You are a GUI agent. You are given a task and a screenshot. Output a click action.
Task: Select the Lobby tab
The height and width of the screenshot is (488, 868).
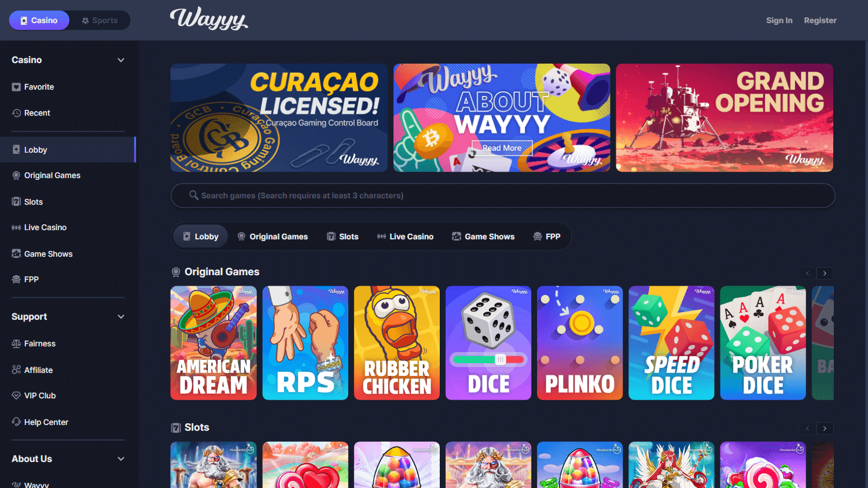201,236
